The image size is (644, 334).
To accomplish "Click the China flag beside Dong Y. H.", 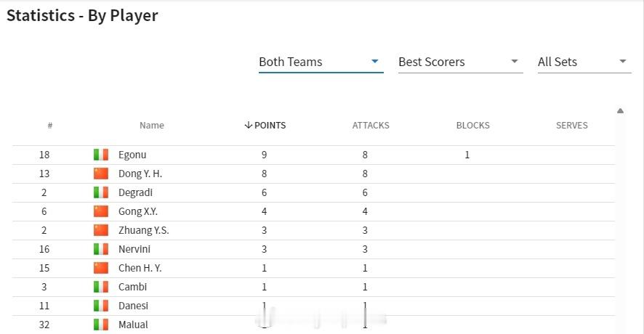I will pos(101,174).
